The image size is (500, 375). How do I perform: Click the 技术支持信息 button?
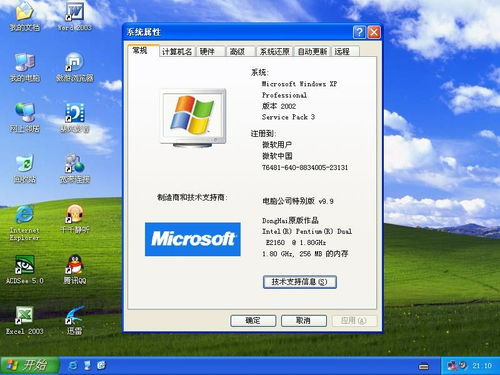[299, 282]
